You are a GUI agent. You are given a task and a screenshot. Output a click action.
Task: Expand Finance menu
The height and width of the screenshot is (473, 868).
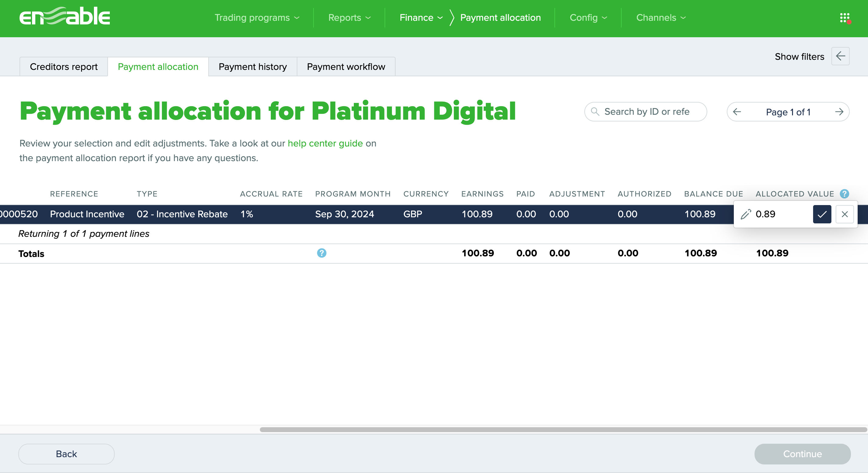coord(421,17)
